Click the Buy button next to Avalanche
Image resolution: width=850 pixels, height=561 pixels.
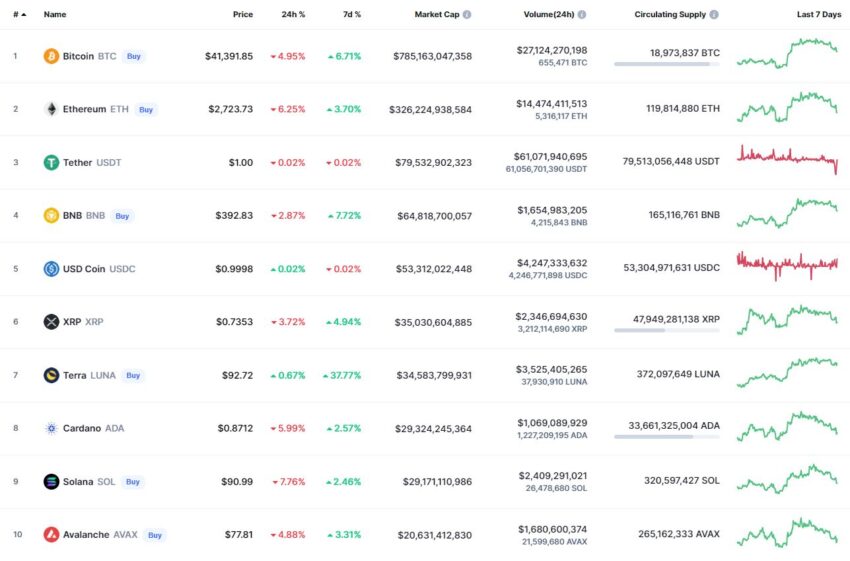[x=155, y=535]
